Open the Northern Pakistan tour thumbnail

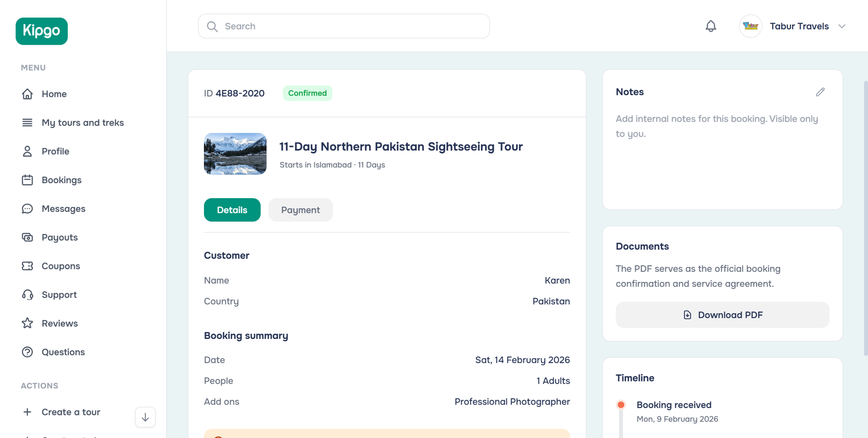(x=235, y=154)
